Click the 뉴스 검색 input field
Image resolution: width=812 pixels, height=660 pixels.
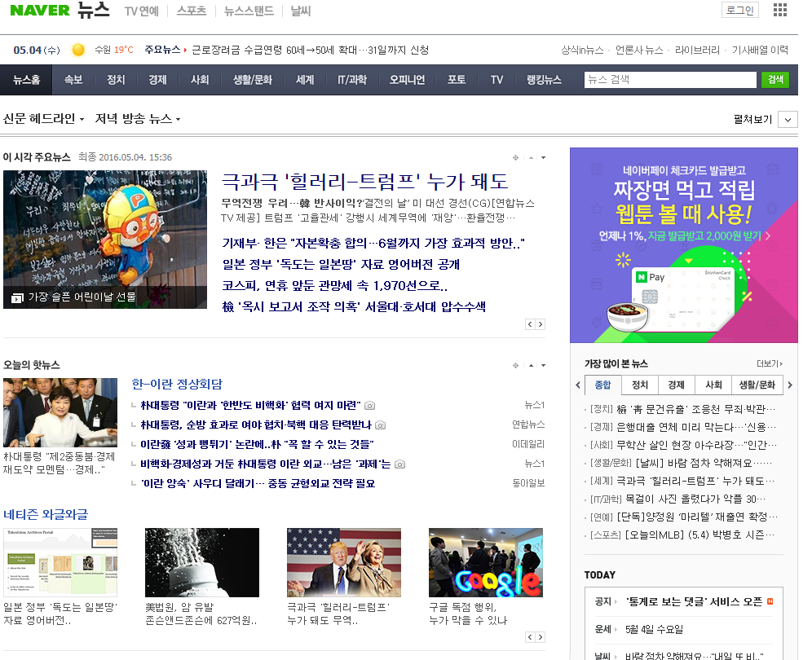coord(670,80)
